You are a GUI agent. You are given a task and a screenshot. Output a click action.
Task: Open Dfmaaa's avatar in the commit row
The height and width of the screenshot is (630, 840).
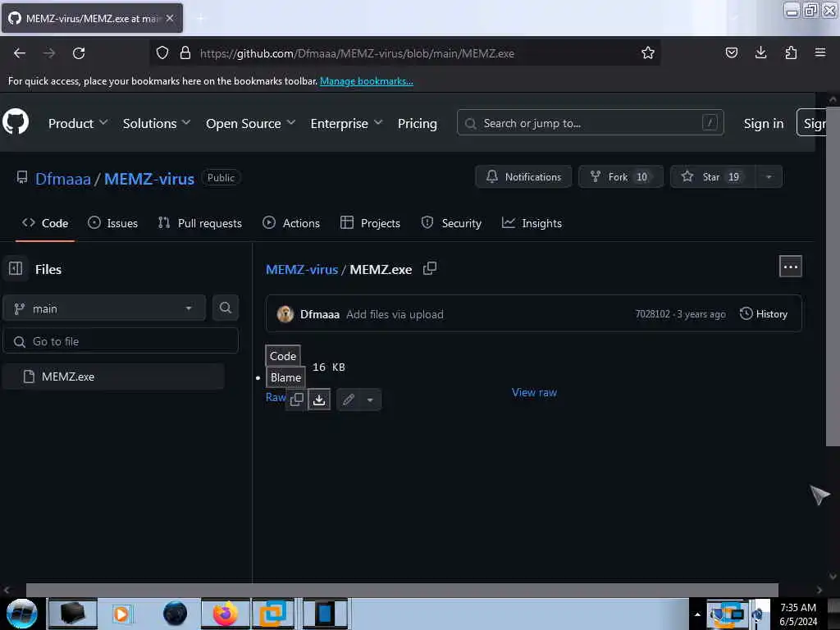285,314
